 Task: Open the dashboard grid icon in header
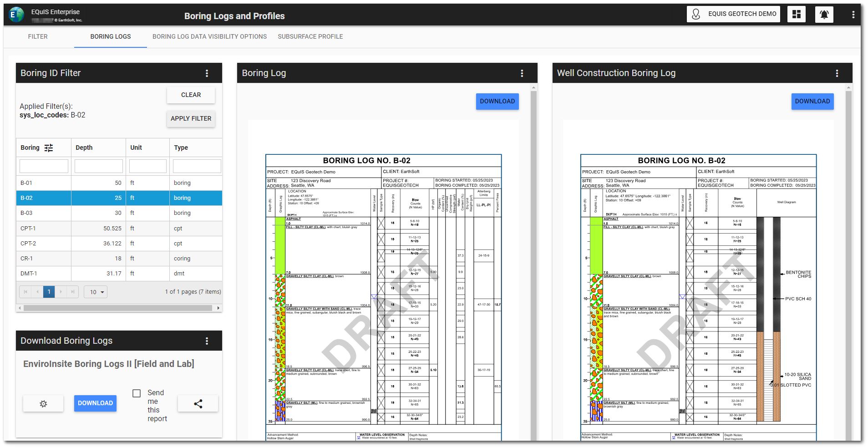click(x=797, y=14)
